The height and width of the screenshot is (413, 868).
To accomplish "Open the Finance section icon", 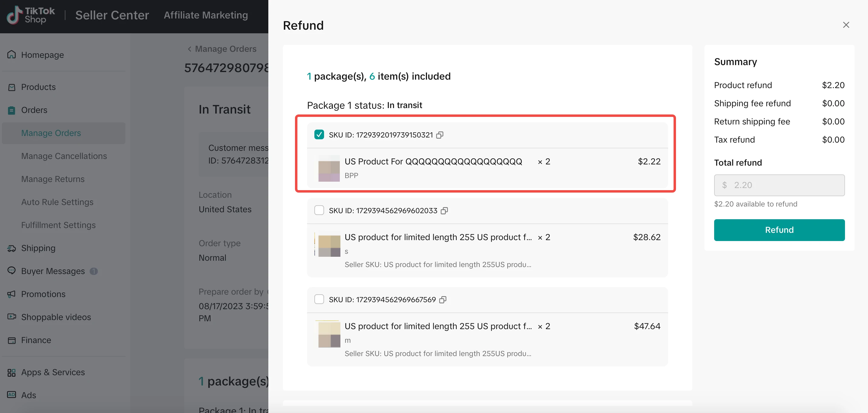I will (x=12, y=340).
